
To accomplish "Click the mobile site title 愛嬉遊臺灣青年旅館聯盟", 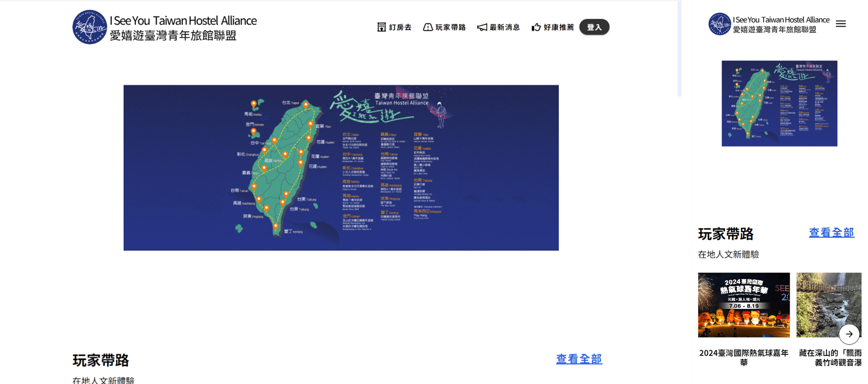I will coord(774,29).
